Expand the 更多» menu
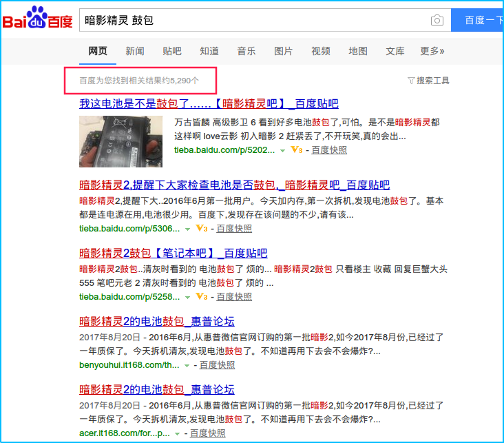The width and height of the screenshot is (504, 443). click(x=432, y=51)
